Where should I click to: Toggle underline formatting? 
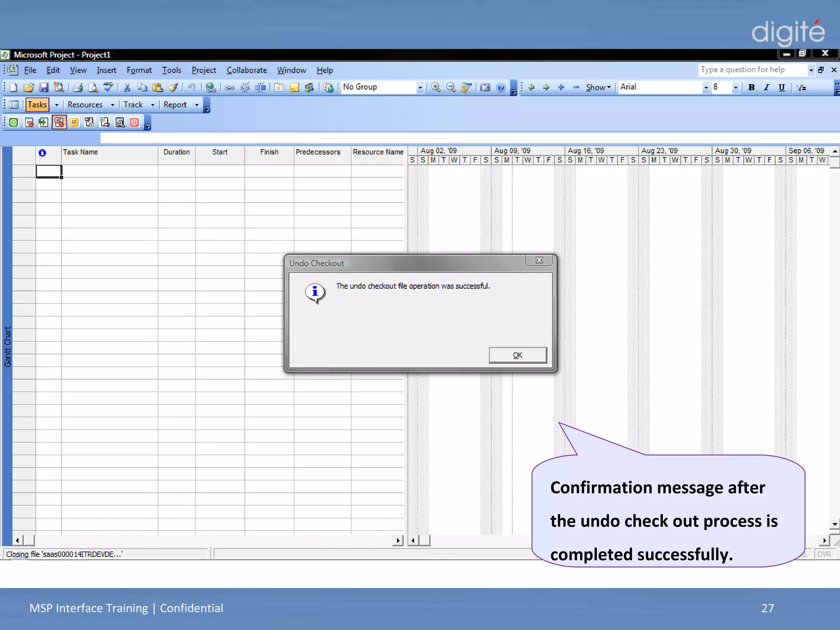coord(782,87)
